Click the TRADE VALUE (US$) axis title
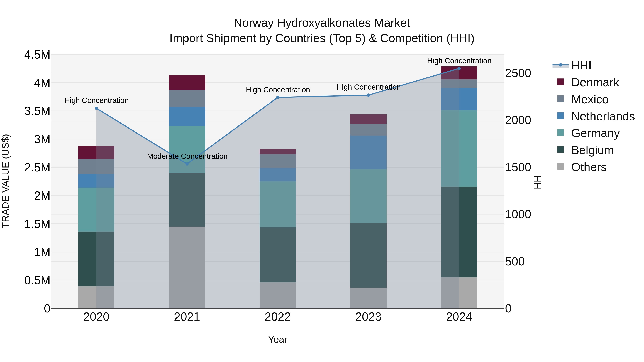The width and height of the screenshot is (644, 362). click(x=6, y=181)
